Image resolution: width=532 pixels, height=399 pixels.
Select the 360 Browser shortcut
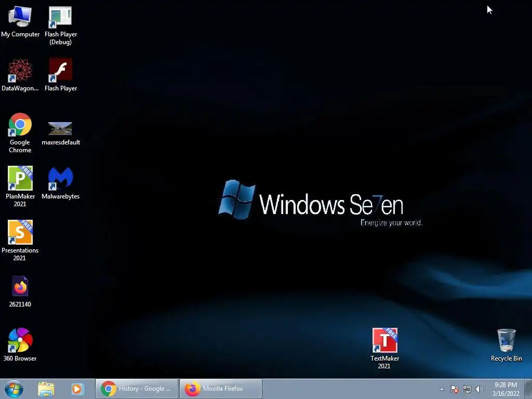20,344
